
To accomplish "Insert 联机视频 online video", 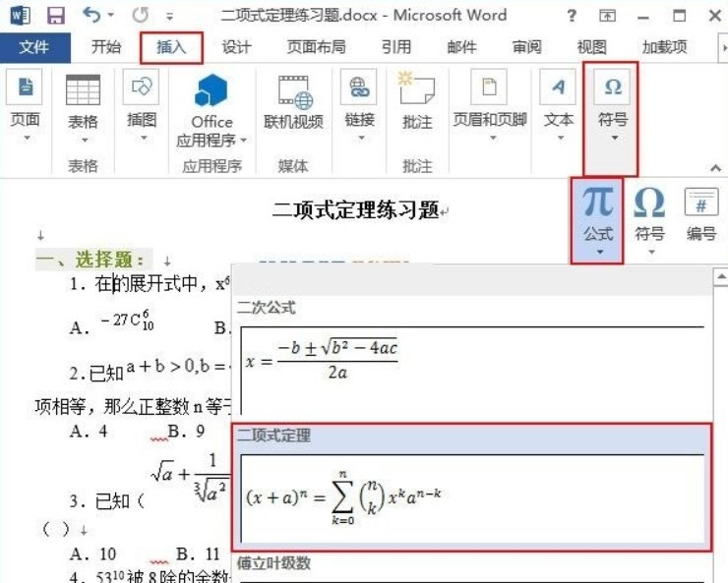I will click(293, 103).
